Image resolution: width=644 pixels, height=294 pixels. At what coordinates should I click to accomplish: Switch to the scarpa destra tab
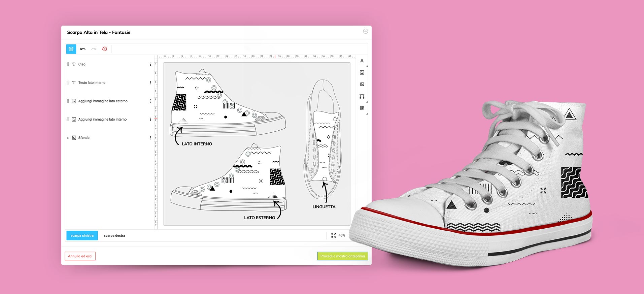(114, 235)
